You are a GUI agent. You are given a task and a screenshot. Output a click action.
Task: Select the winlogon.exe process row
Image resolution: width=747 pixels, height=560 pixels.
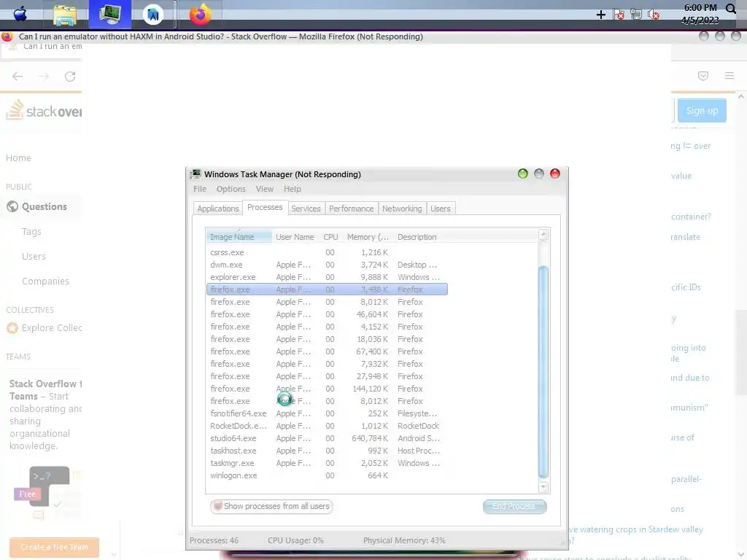tap(327, 475)
